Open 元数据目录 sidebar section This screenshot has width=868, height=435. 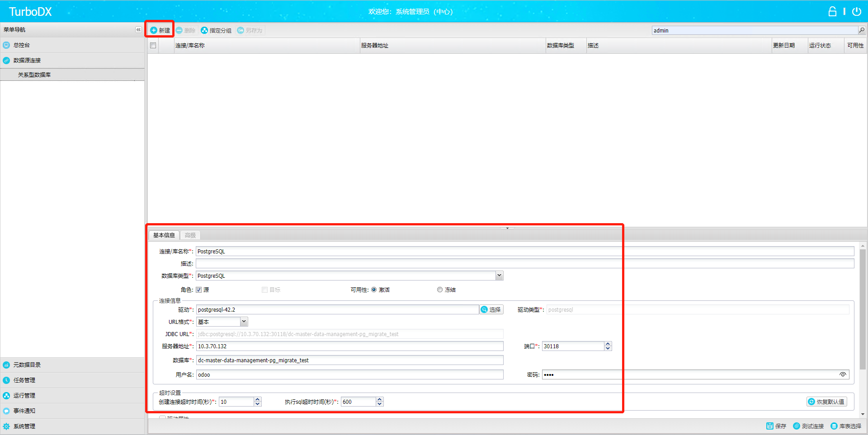(x=72, y=365)
